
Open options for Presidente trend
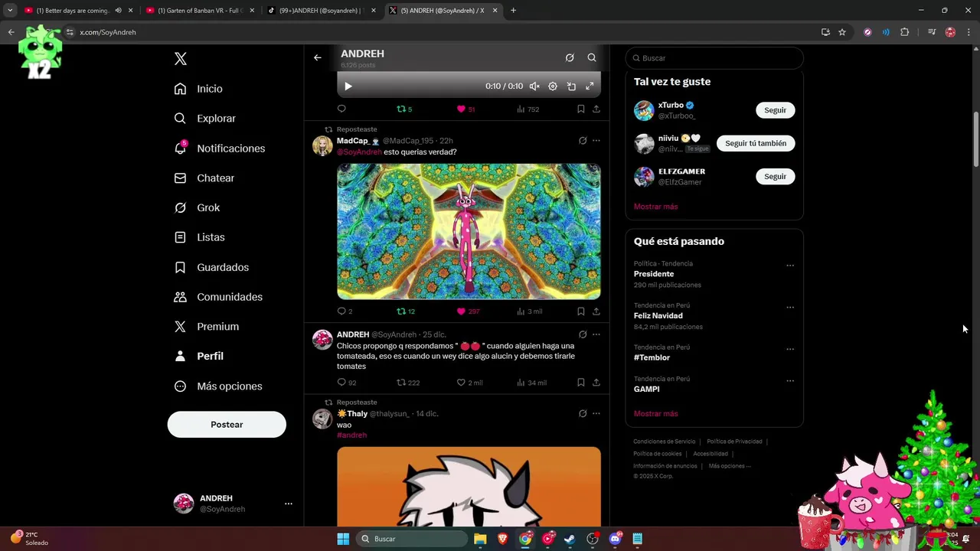pyautogui.click(x=790, y=266)
